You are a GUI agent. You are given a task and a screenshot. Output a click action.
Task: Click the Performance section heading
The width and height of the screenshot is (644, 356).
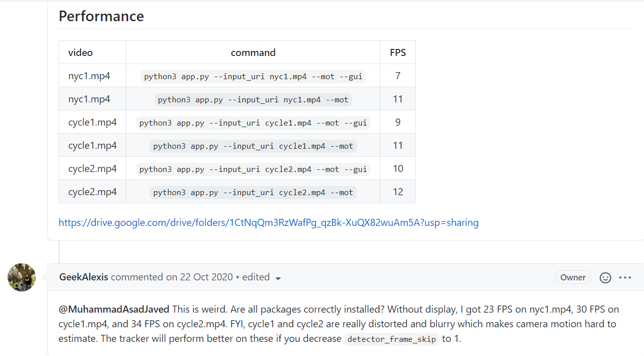(101, 16)
